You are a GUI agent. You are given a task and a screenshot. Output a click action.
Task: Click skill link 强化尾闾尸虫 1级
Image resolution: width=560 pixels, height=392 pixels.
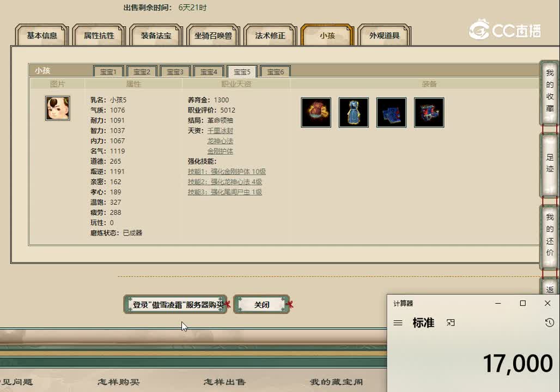pyautogui.click(x=225, y=192)
